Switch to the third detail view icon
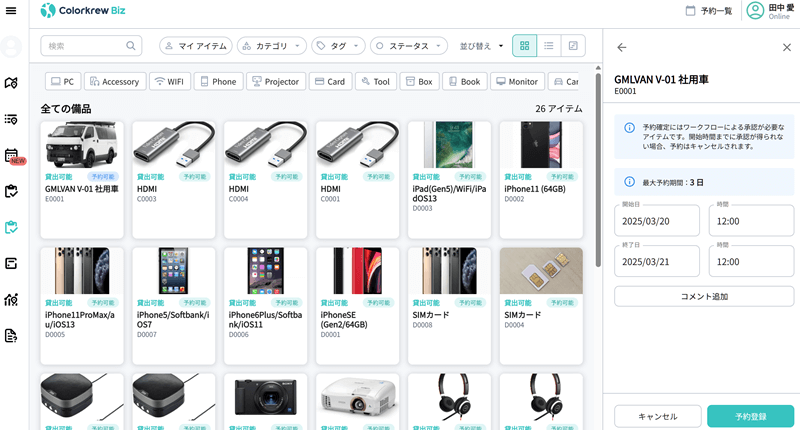Image resolution: width=800 pixels, height=430 pixels. tap(573, 46)
